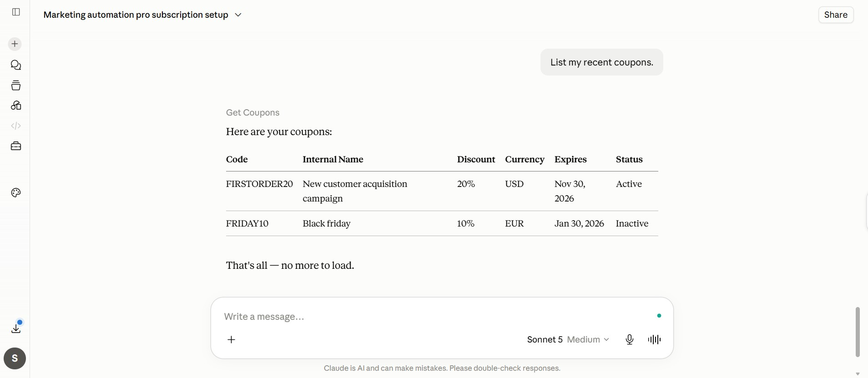Expand the Get Coupons tool call

tap(252, 112)
